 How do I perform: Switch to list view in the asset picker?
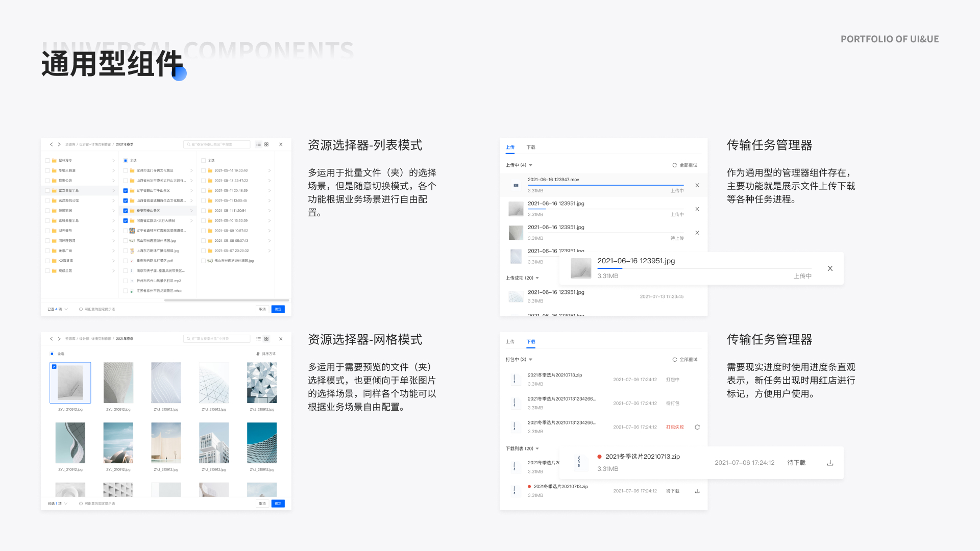pos(258,144)
